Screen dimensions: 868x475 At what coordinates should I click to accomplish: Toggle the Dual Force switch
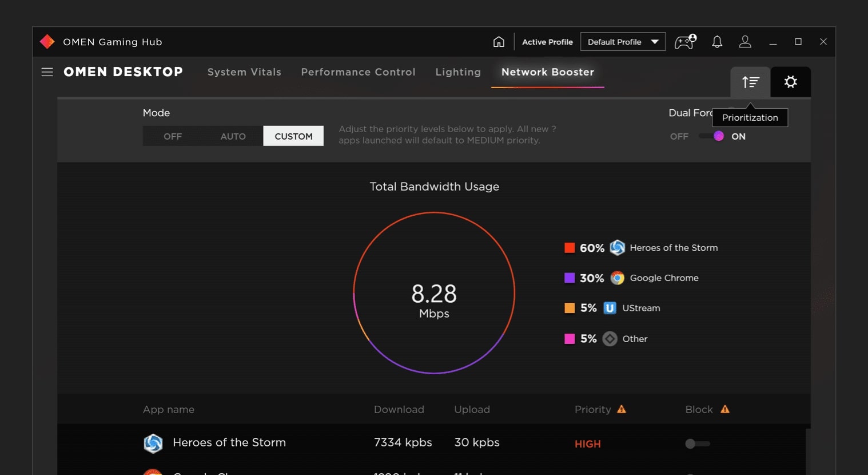coord(712,136)
